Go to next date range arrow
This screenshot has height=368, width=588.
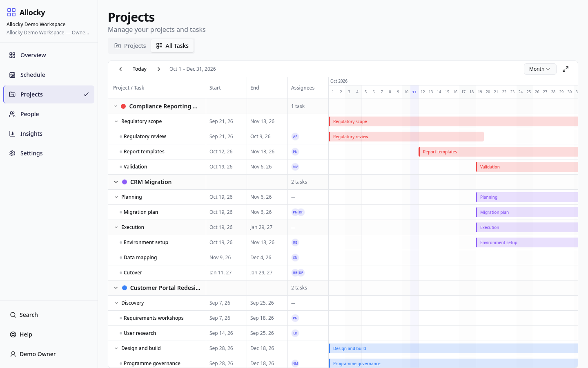(x=159, y=69)
